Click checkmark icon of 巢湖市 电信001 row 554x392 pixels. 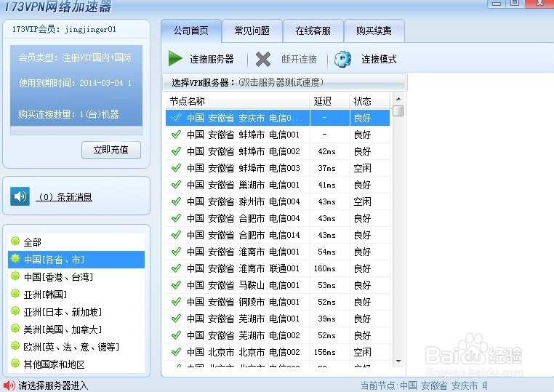176,185
